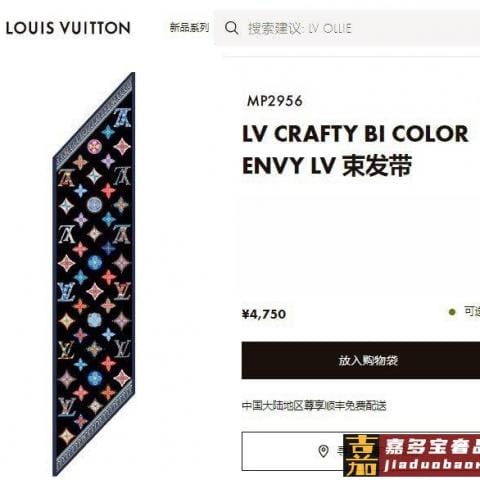Open the scarf product image
This screenshot has height=480, width=480.
tap(94, 274)
